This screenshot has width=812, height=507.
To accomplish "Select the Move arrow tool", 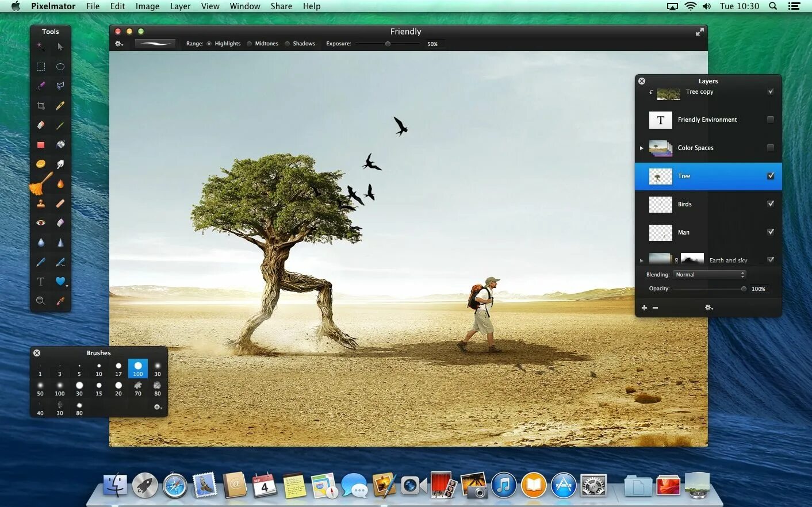I will (60, 47).
